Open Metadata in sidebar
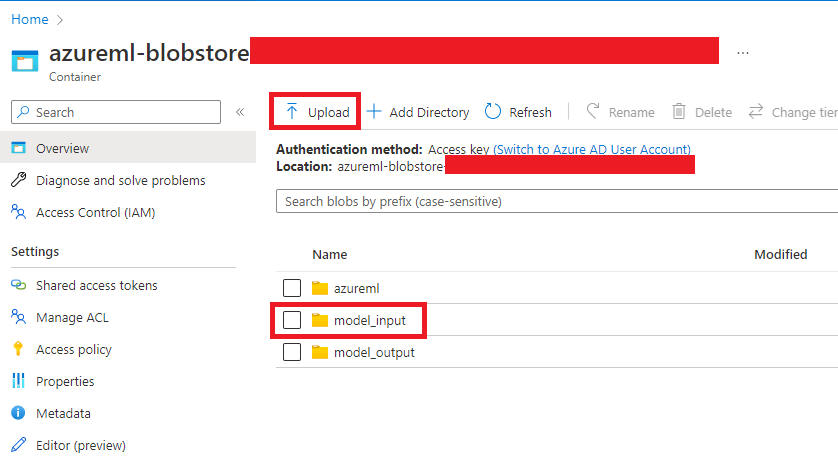The image size is (838, 463). (63, 413)
